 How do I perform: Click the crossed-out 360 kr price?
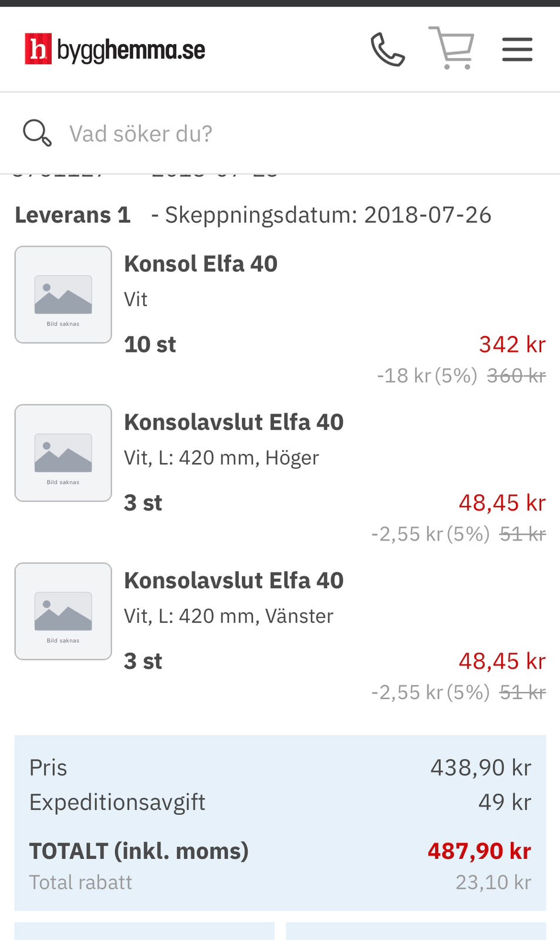tap(517, 375)
